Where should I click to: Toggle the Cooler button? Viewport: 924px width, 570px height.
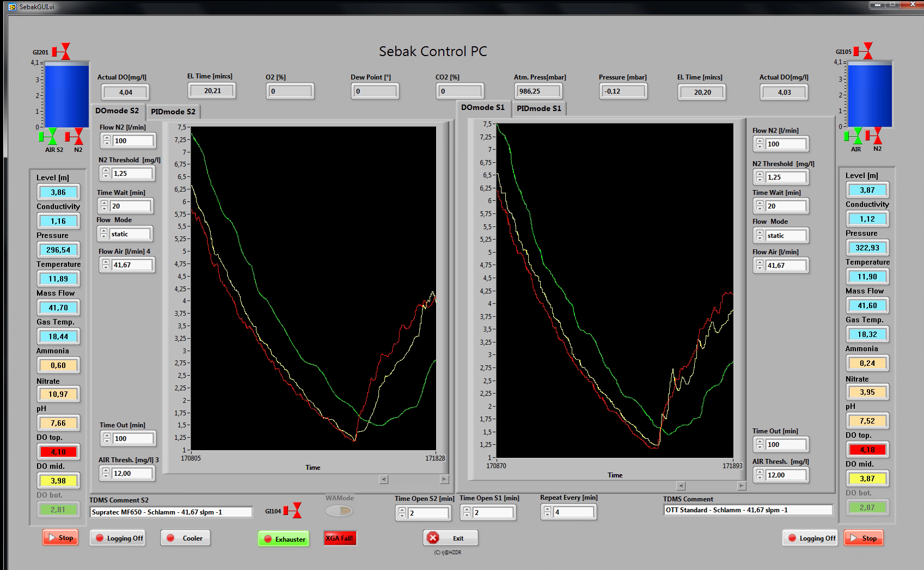click(x=185, y=538)
